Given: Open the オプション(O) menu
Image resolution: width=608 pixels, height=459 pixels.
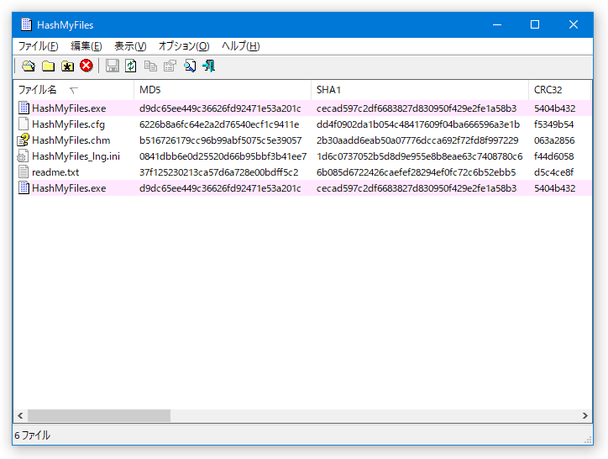Looking at the screenshot, I should [x=184, y=46].
